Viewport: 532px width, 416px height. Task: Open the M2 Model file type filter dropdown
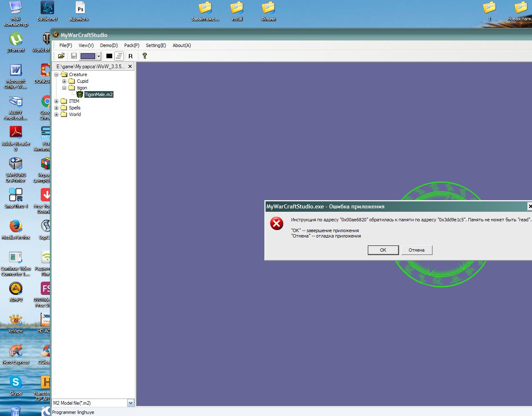coord(131,403)
